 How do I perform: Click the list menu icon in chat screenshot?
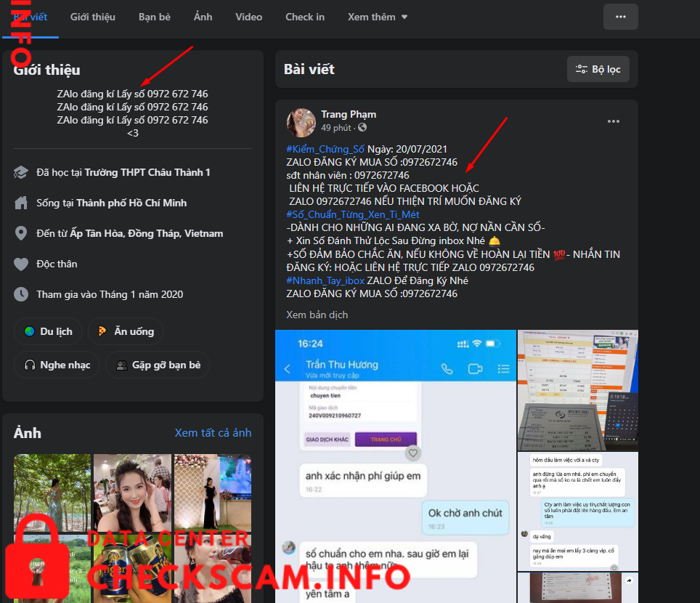click(503, 369)
